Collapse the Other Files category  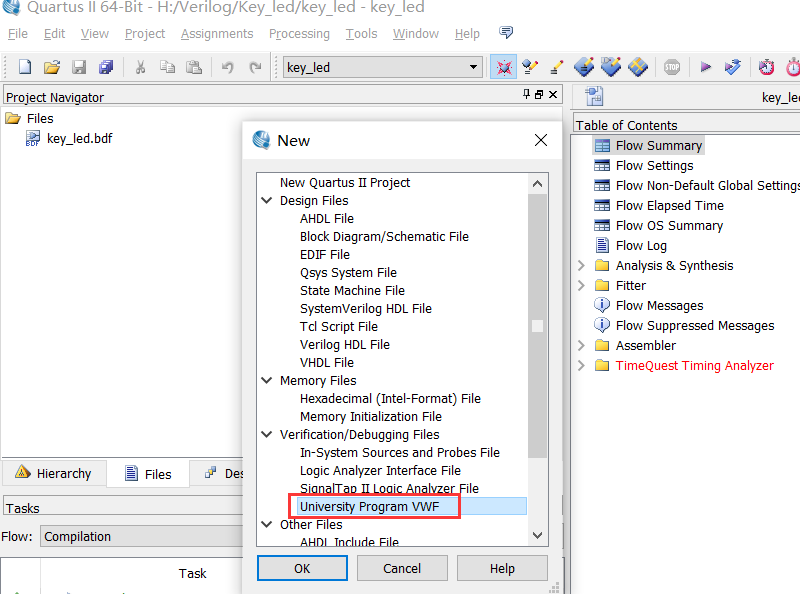point(266,525)
